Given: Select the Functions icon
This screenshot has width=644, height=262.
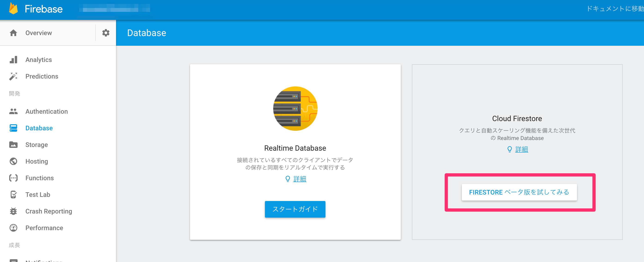Looking at the screenshot, I should point(13,178).
